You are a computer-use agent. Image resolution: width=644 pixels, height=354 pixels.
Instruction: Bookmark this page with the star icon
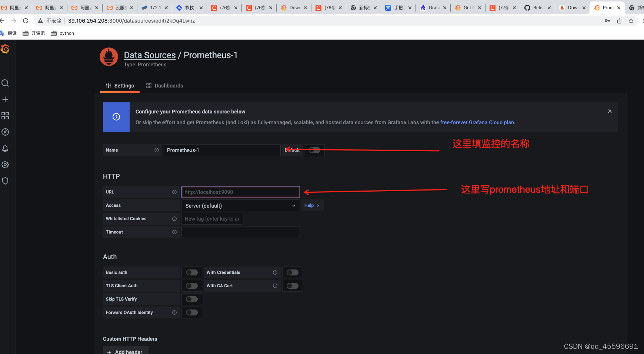click(631, 21)
